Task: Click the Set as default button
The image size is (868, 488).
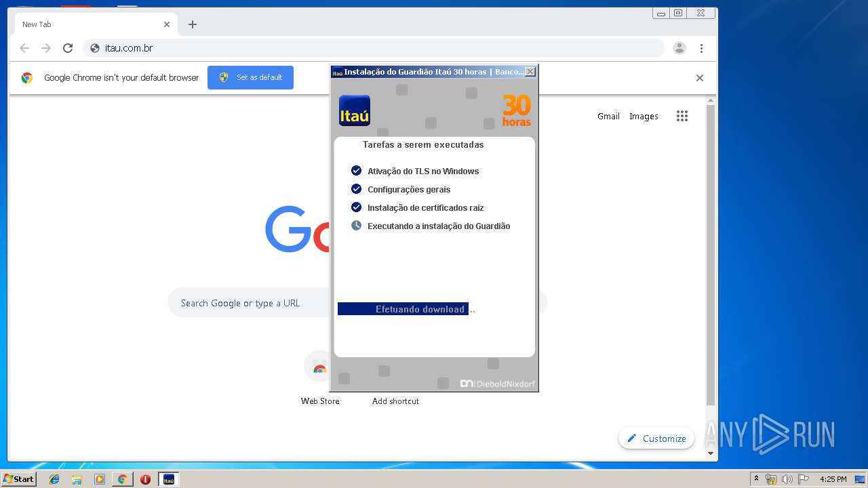Action: click(250, 77)
